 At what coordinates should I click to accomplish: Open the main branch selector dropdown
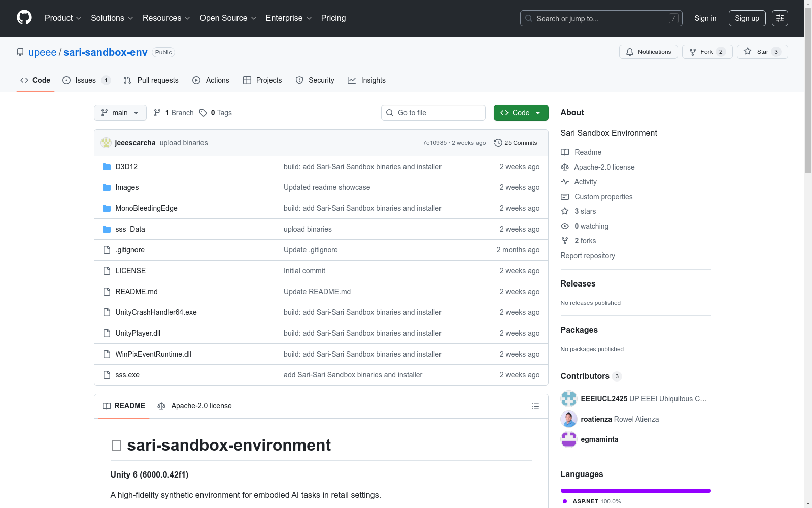click(120, 113)
